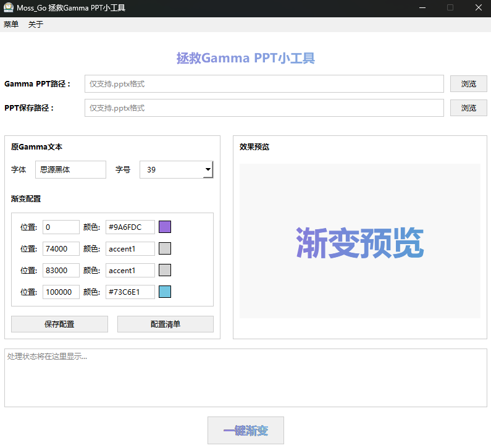Click 浏览 button for Gamma PPT路径

(468, 84)
